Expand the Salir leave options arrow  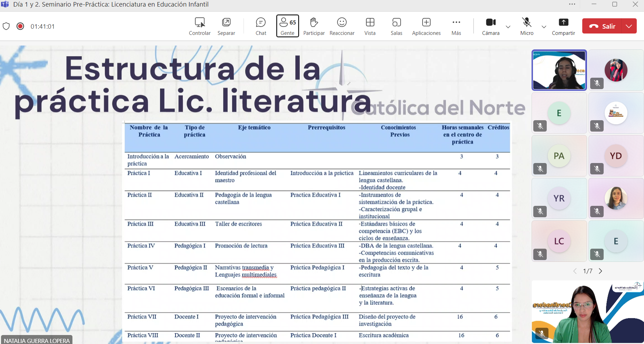point(629,26)
